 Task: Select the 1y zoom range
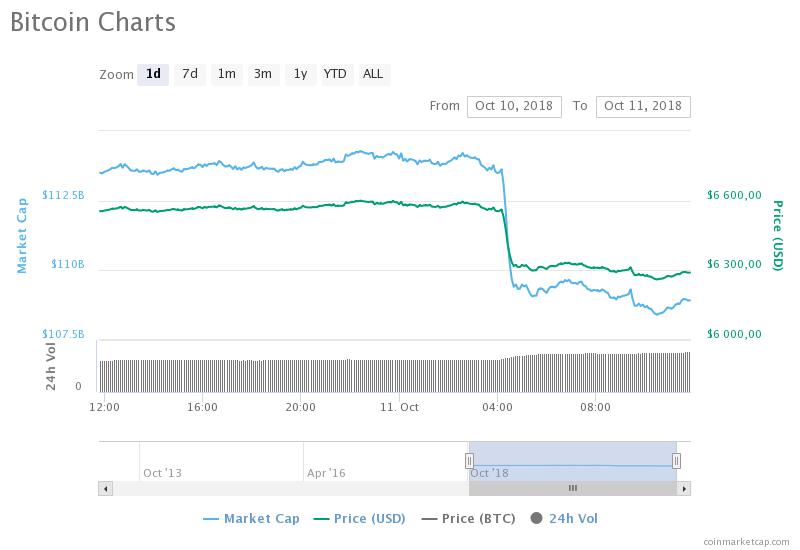pyautogui.click(x=301, y=74)
